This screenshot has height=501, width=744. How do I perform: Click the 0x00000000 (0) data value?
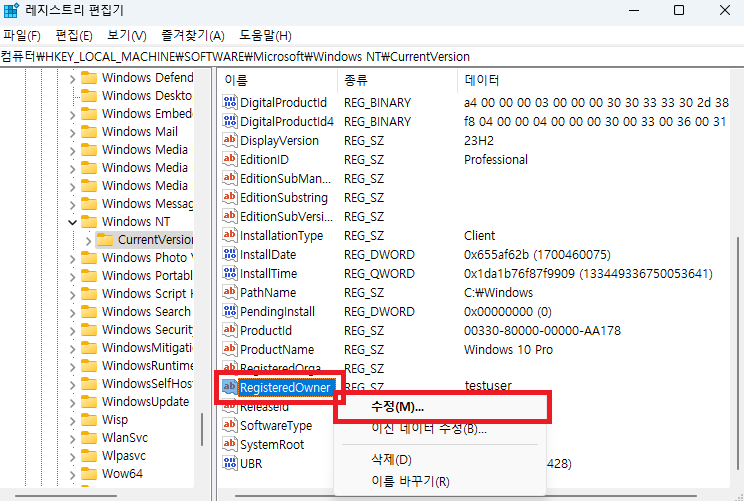coord(508,312)
